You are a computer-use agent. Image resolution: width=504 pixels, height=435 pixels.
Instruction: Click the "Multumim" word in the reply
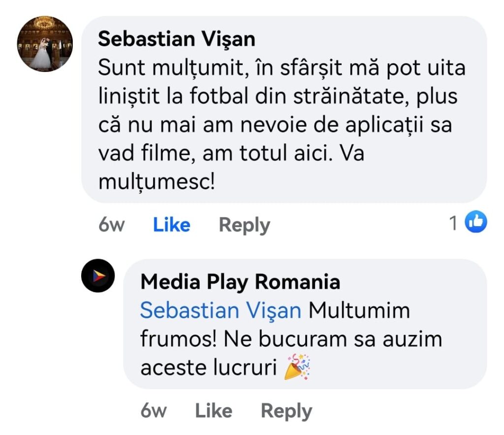click(x=359, y=311)
